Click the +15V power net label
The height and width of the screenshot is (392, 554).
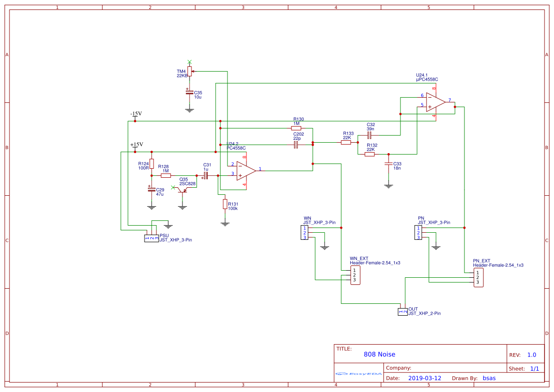pos(137,145)
